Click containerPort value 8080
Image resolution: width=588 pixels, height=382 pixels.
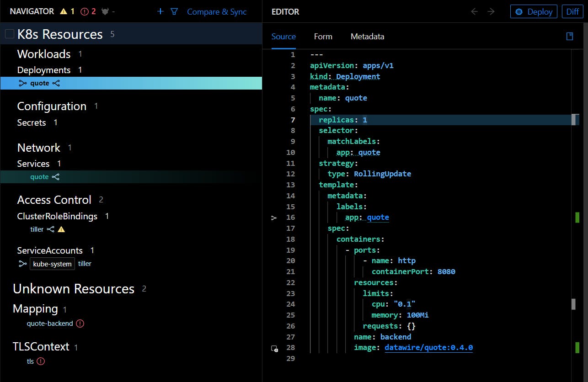[x=446, y=271]
